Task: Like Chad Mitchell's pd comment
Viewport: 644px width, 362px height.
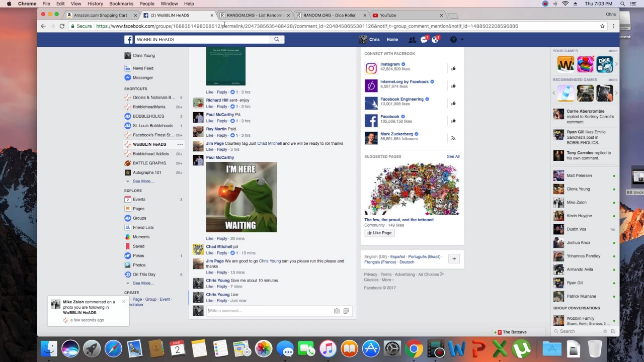Action: (x=209, y=253)
